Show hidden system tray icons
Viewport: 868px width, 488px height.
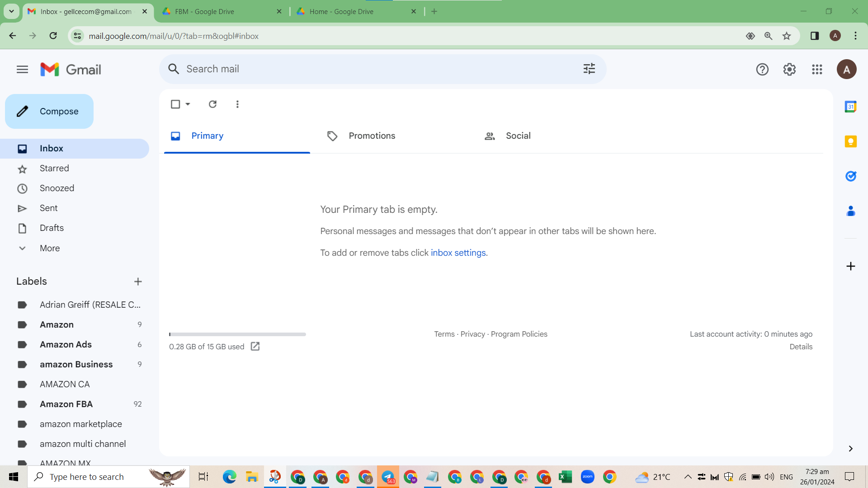click(x=688, y=477)
